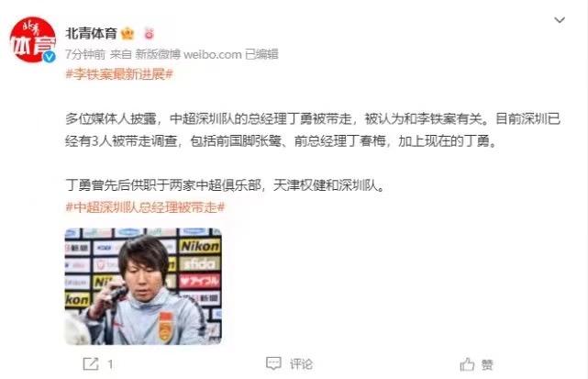Open hashtag #李铁案最新进展#
This screenshot has width=588, height=379.
[x=119, y=74]
